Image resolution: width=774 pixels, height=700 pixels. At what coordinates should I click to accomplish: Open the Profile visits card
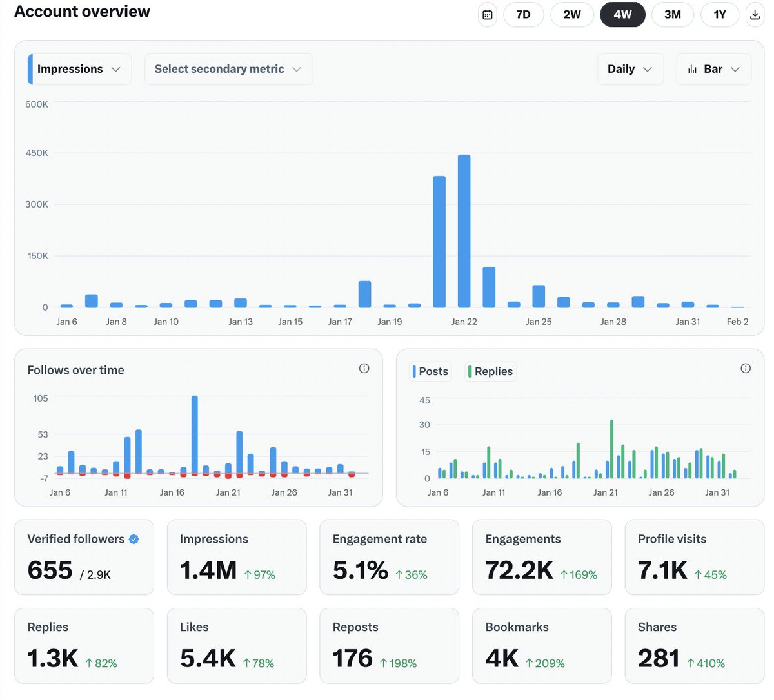(x=695, y=557)
